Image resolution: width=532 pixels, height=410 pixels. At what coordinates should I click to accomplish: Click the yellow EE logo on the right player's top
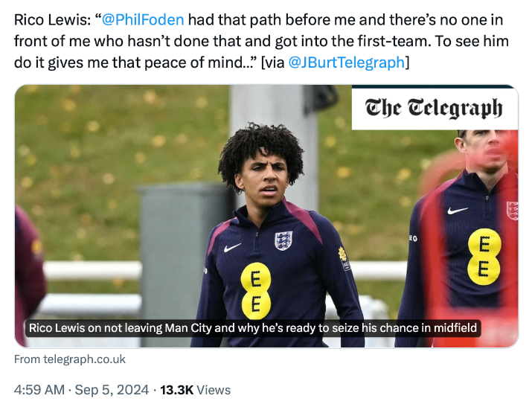[484, 256]
